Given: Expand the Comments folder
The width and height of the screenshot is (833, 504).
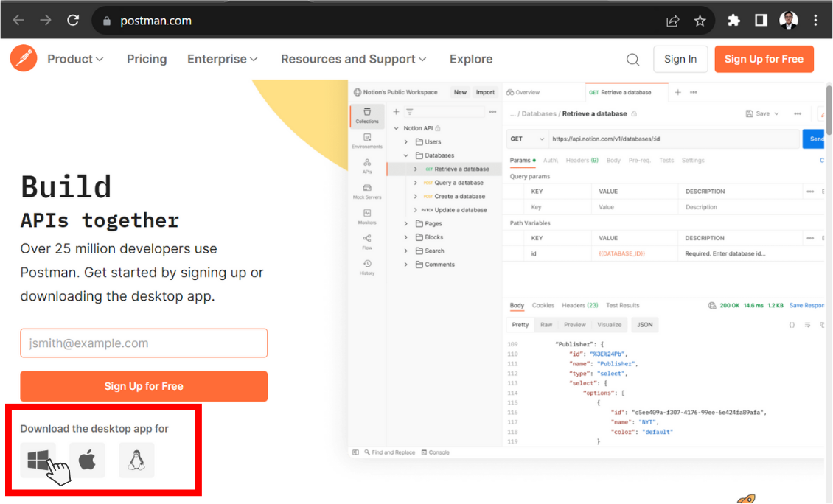Looking at the screenshot, I should coord(406,265).
